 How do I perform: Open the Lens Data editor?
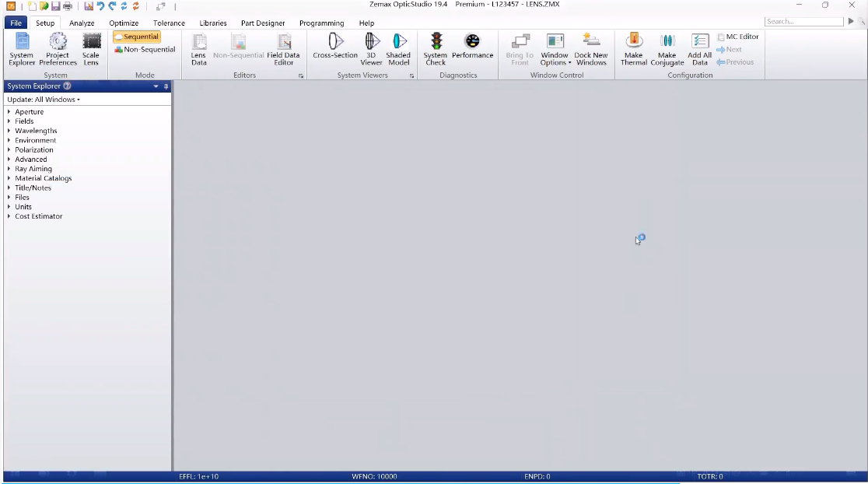199,49
